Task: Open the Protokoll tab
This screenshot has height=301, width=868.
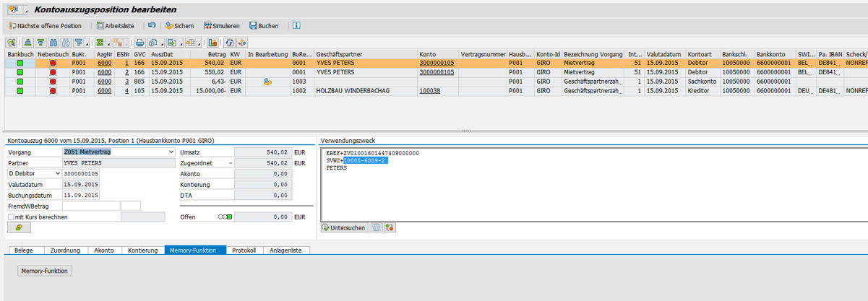Action: click(244, 250)
